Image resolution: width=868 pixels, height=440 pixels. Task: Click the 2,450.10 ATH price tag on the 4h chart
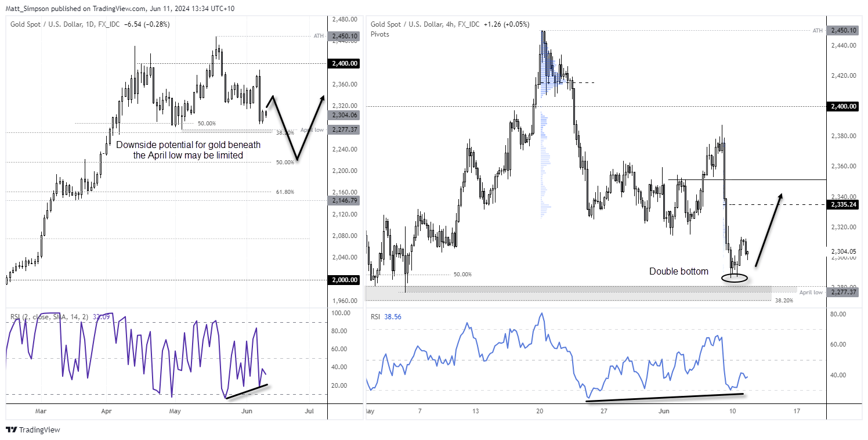tap(843, 30)
